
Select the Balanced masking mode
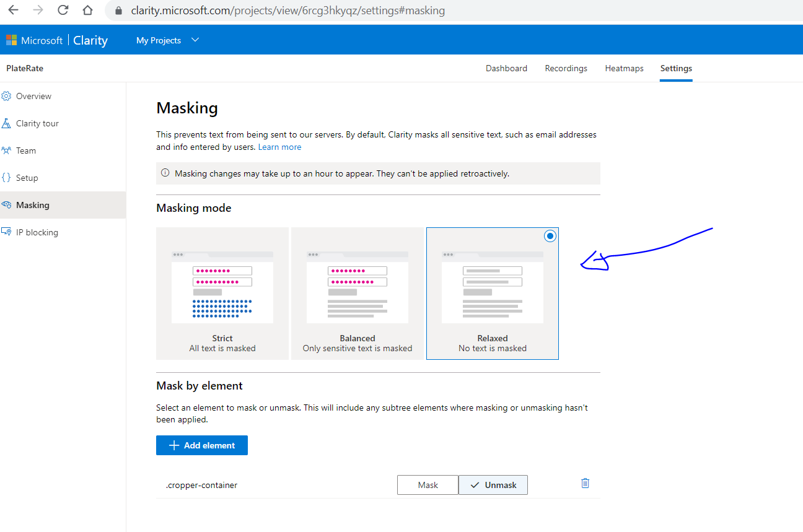coord(357,293)
